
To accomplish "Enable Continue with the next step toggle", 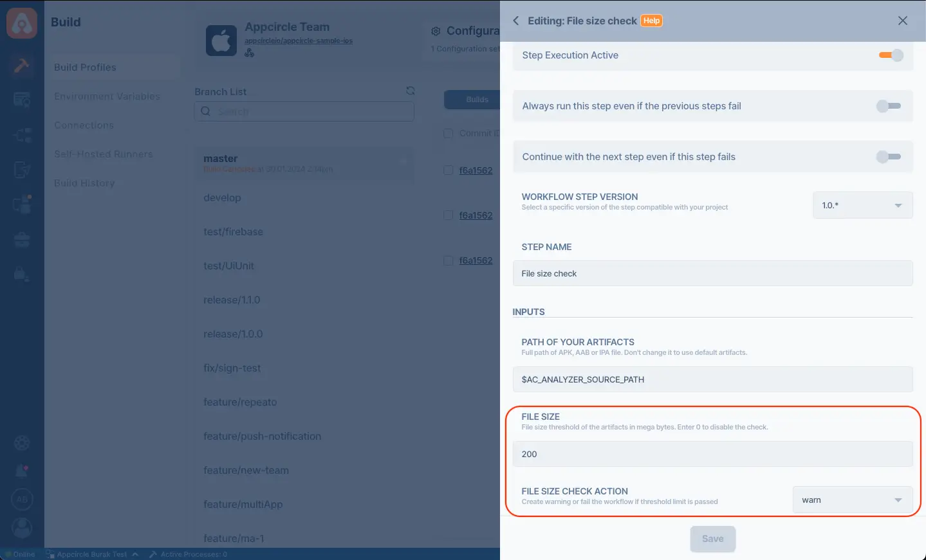I will [x=889, y=157].
